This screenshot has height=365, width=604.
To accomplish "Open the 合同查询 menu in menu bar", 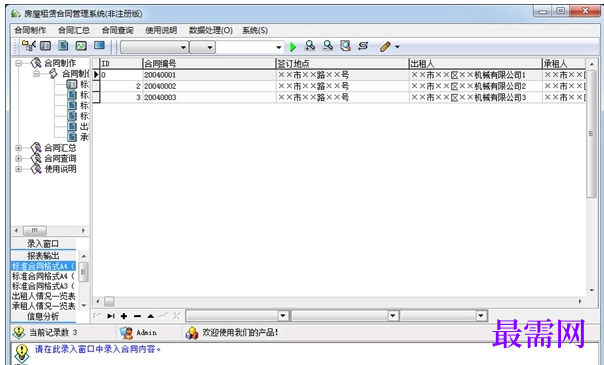I will pos(117,30).
